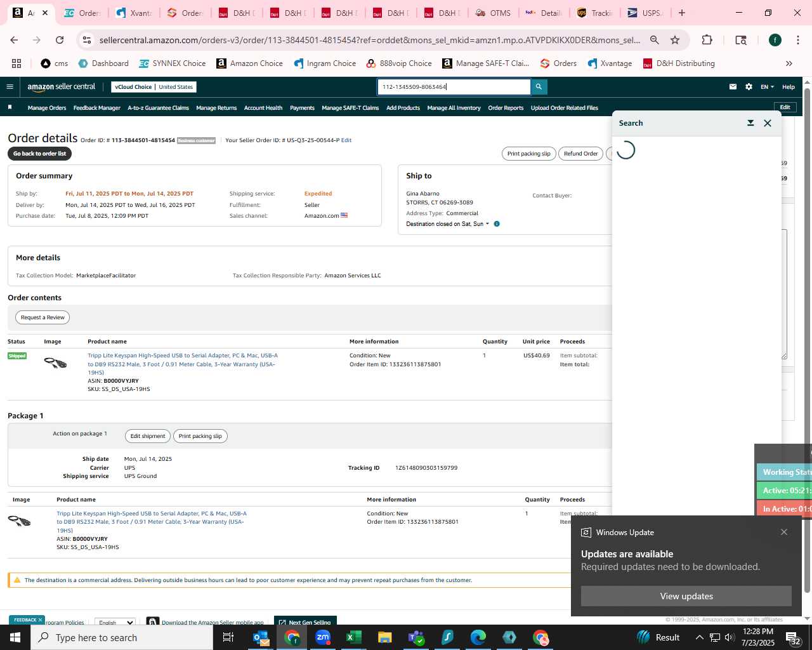This screenshot has width=812, height=650.
Task: Open the Tripp Lite product link in Order contents
Action: pos(183,364)
